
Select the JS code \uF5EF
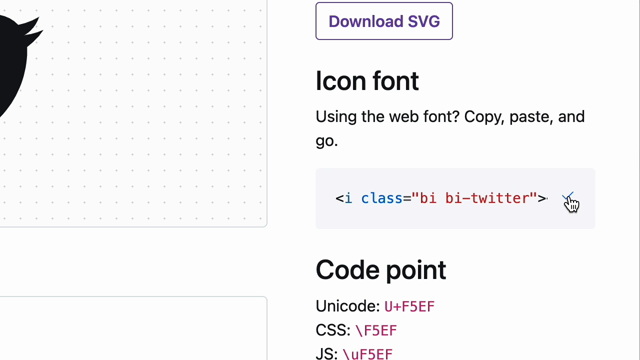point(367,353)
